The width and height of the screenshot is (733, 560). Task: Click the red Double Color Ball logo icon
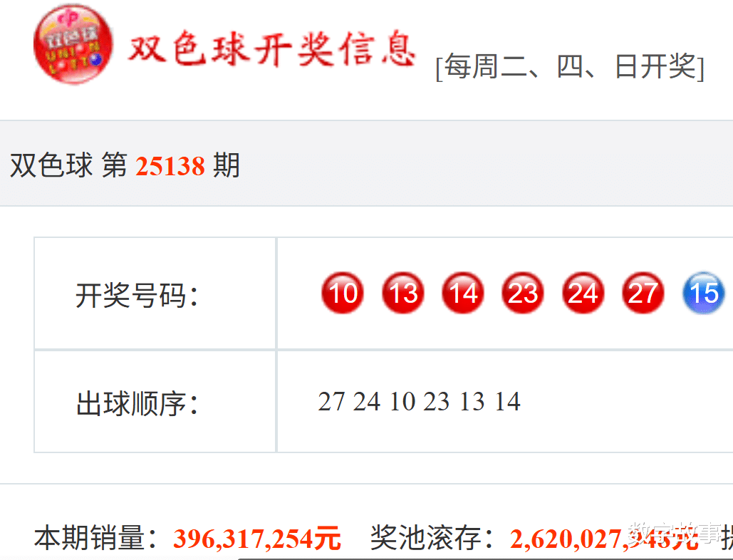coord(73,45)
